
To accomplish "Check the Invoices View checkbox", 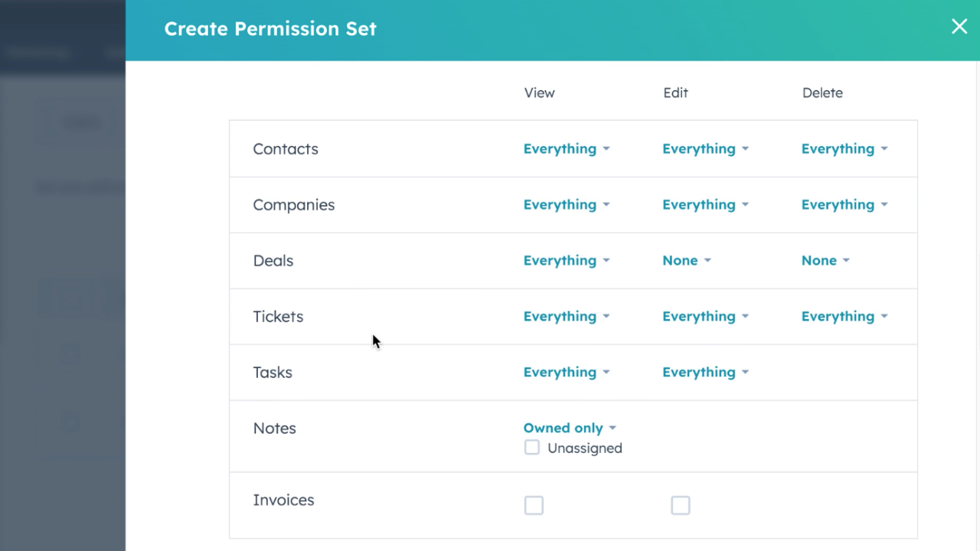I will click(534, 505).
